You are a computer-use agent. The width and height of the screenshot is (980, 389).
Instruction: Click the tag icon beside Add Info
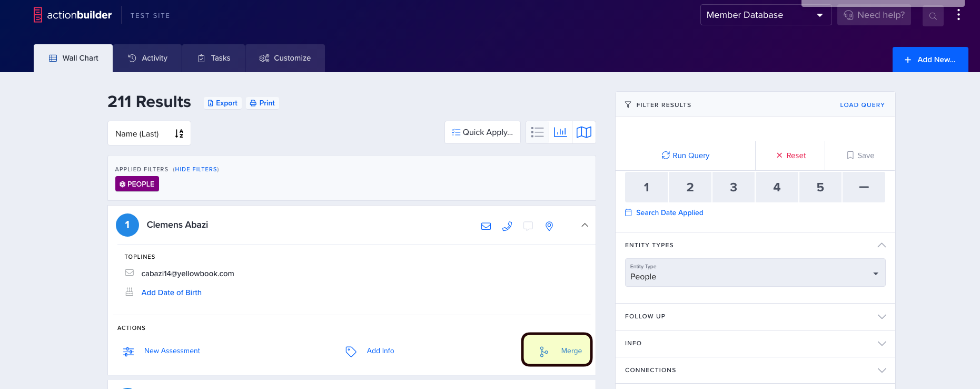click(351, 352)
